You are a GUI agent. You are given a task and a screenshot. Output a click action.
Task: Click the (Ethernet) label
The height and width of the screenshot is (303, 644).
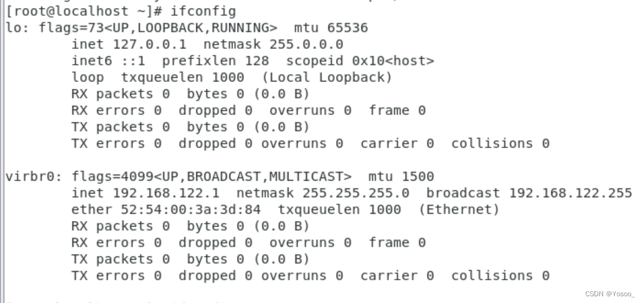tap(459, 209)
